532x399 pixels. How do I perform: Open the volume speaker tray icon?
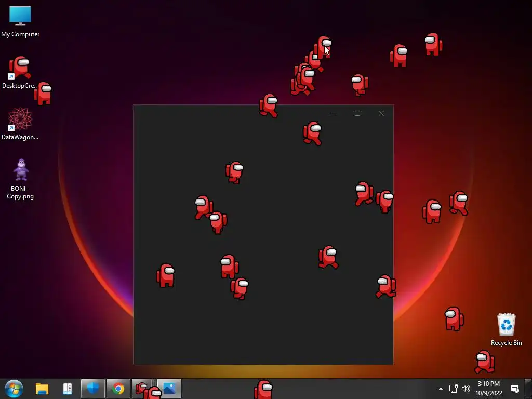(466, 389)
